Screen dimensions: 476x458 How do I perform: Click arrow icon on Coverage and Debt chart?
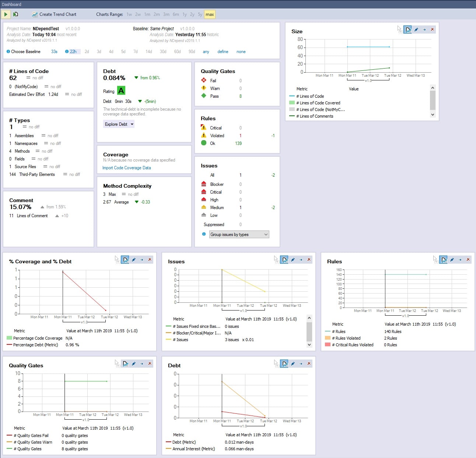click(142, 260)
